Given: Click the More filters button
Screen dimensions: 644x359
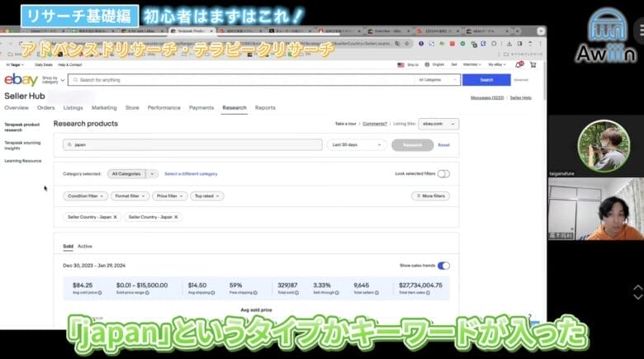Looking at the screenshot, I should tap(431, 196).
